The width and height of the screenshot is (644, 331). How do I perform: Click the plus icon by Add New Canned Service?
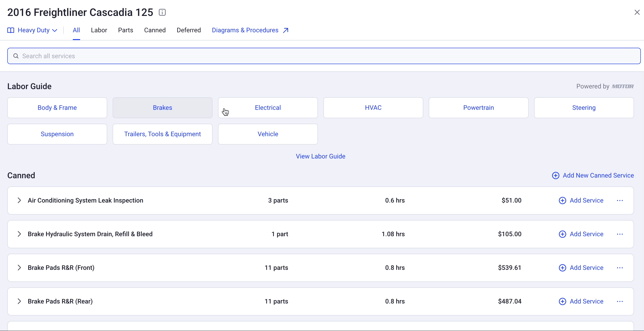point(555,176)
